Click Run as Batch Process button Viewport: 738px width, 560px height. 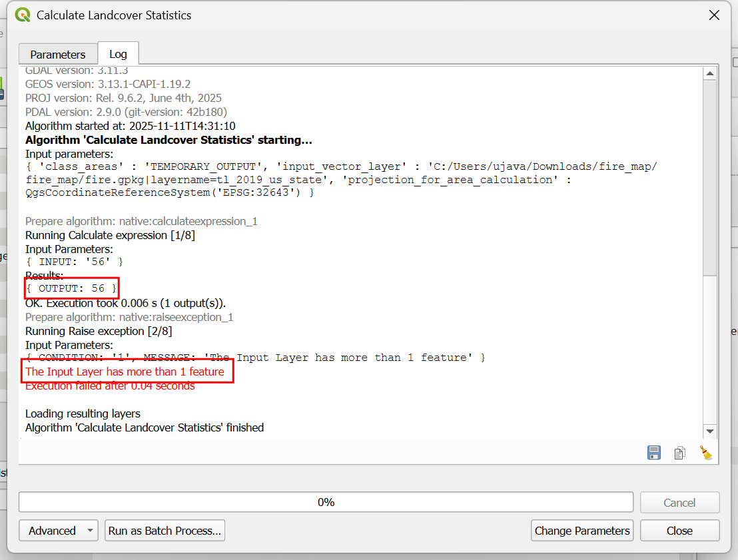pos(165,531)
